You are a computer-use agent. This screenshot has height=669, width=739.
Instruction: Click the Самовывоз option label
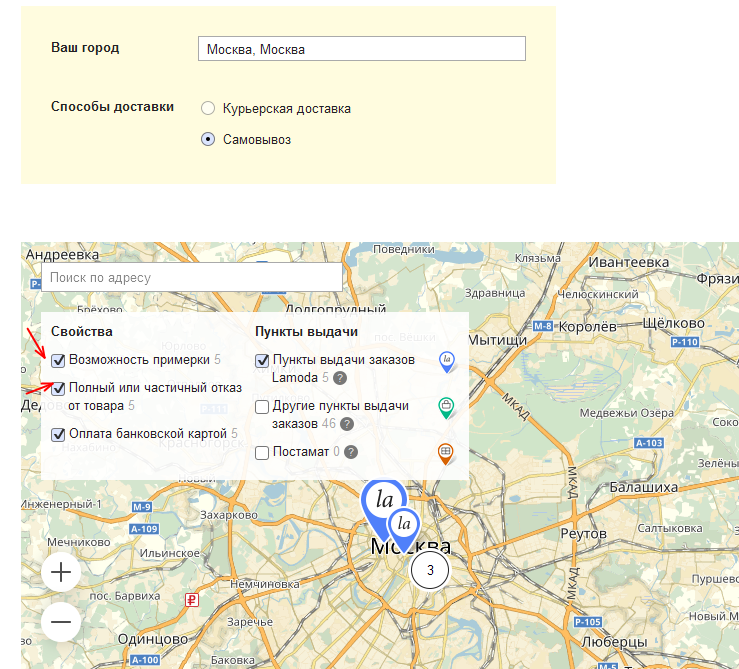point(257,140)
